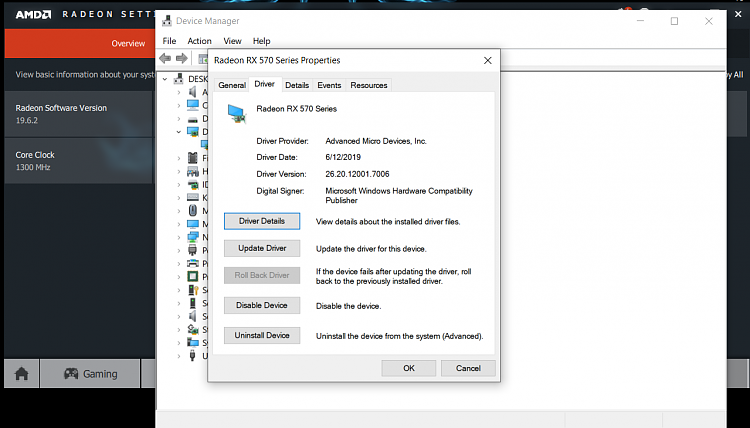Viewport: 750px width, 428px height.
Task: Click the Update Driver button
Action: (x=262, y=248)
